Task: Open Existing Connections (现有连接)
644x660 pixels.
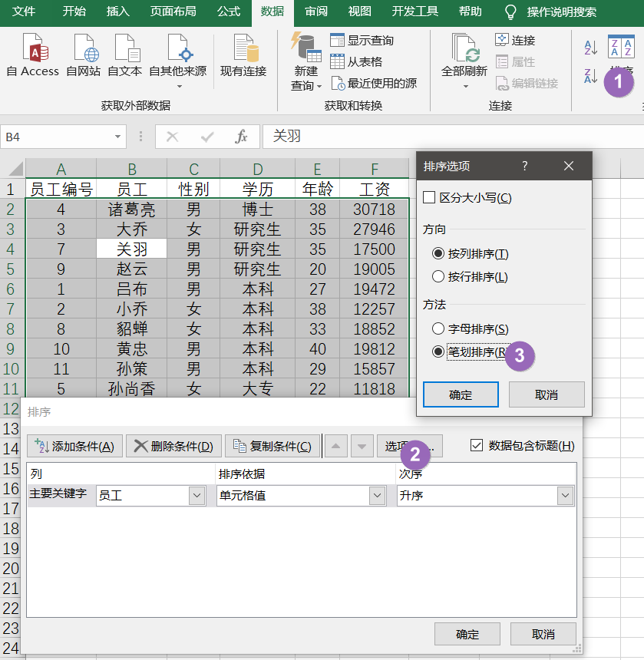Action: coord(243,54)
